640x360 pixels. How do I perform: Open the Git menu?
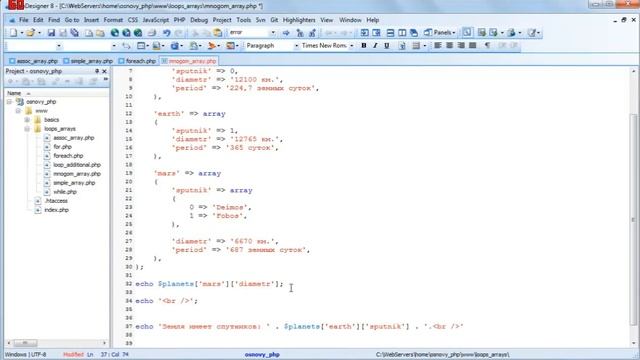point(274,20)
